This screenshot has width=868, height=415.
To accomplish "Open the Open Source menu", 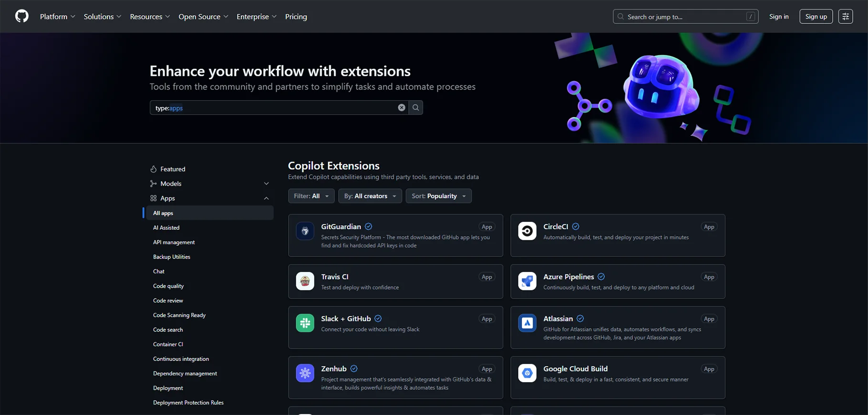I will pos(204,17).
